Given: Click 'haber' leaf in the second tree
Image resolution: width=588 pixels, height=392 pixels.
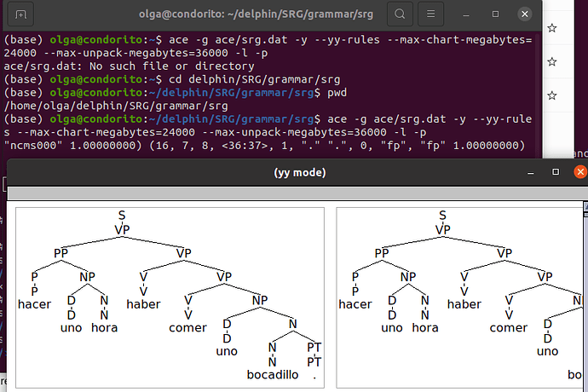Looking at the screenshot, I should click(464, 304).
